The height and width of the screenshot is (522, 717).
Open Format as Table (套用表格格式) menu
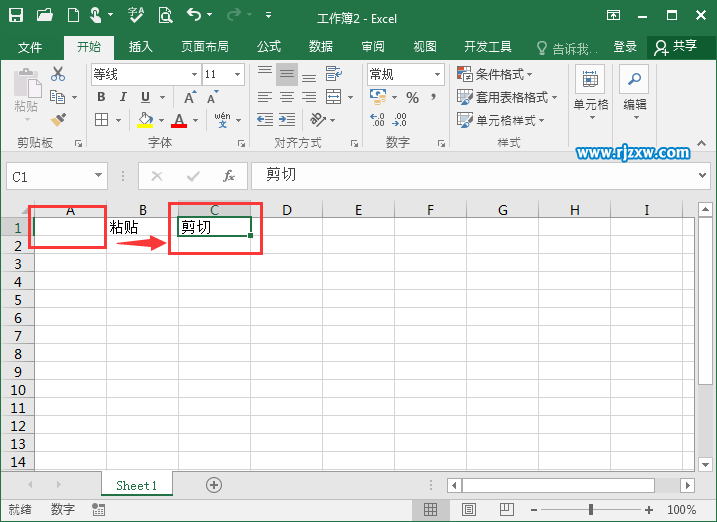click(508, 97)
